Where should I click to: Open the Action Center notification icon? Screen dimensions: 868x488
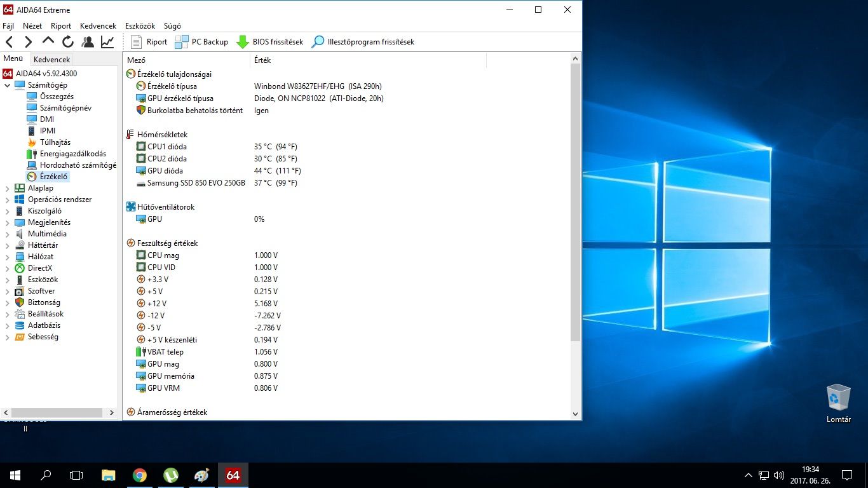847,475
